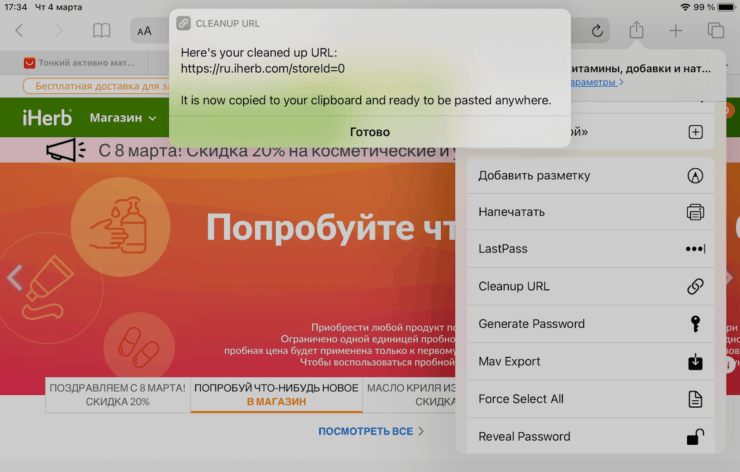Tap the previous slide arrow on banner
Screen dimensions: 740x472
15,278
